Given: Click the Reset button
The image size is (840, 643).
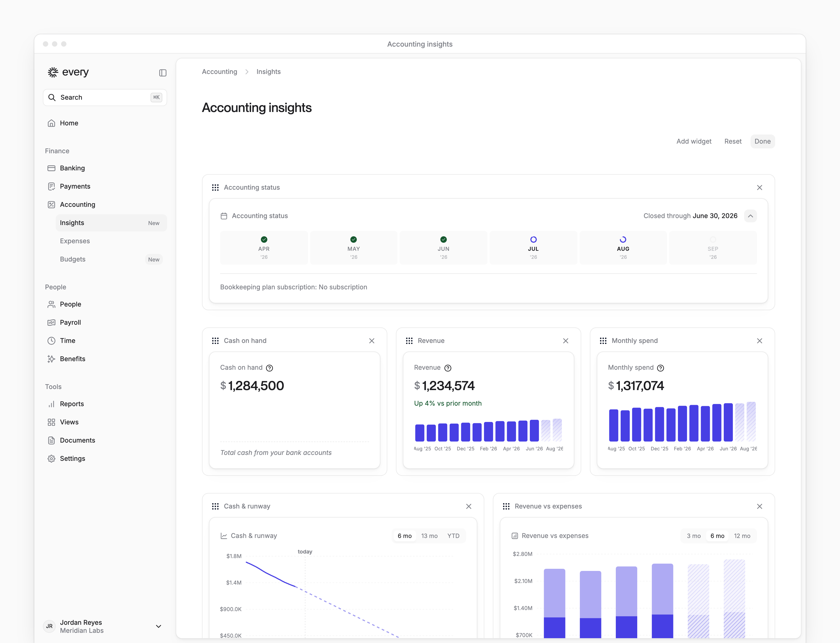Looking at the screenshot, I should pos(733,141).
